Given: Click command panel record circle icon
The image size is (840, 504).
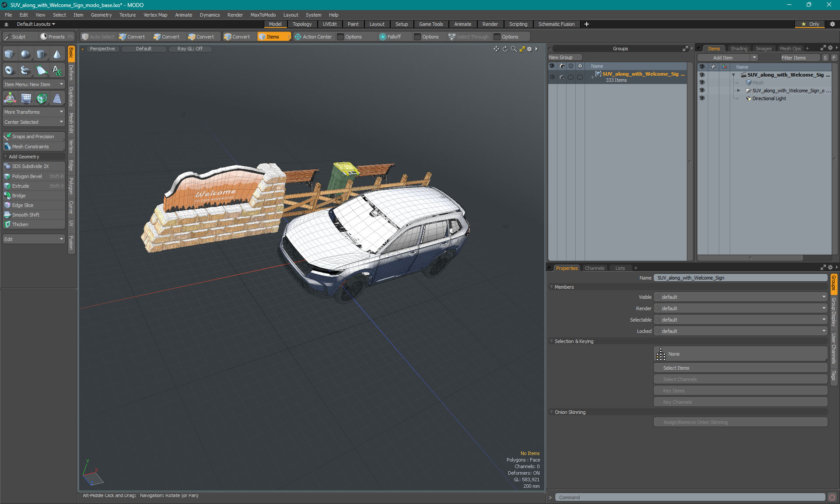Looking at the screenshot, I should (x=832, y=497).
